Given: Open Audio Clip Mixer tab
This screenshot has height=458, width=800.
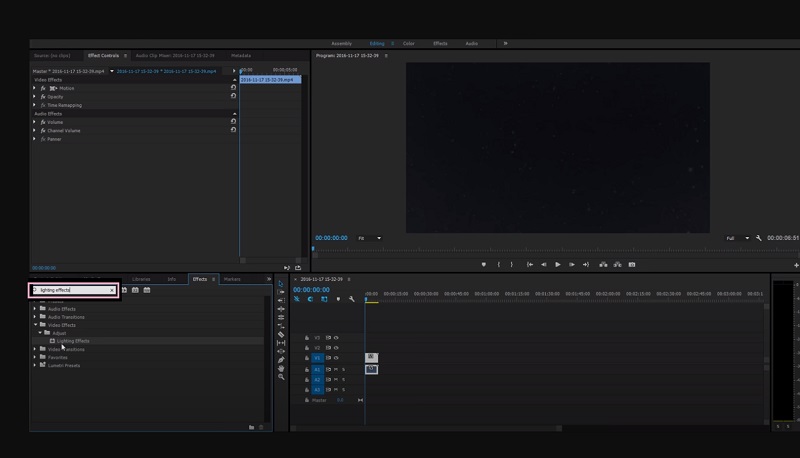Looking at the screenshot, I should (175, 56).
